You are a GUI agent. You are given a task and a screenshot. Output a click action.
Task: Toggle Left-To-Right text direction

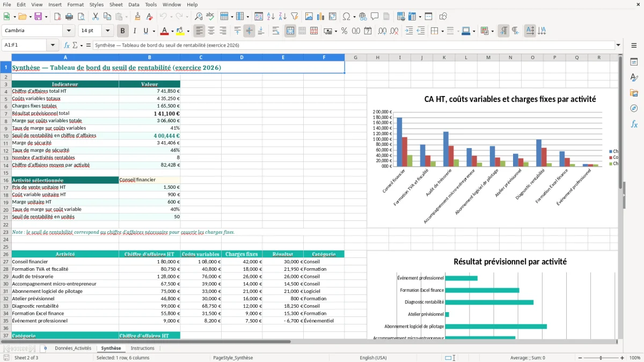(503, 31)
